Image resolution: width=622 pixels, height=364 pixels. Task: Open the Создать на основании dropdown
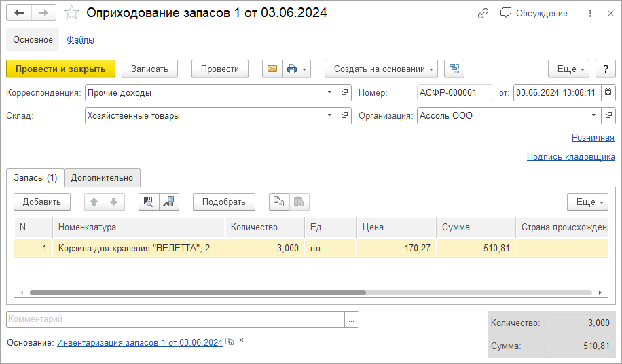click(x=381, y=69)
